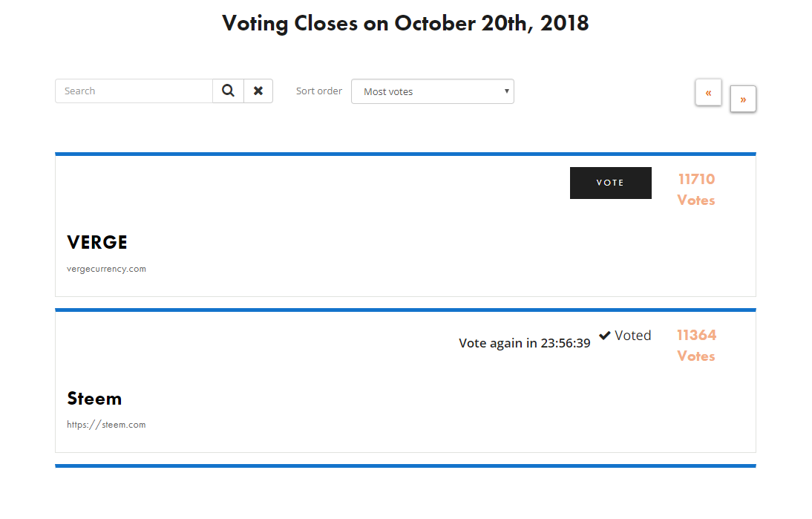Focus the Search text field
This screenshot has height=519, width=812.
coord(134,91)
